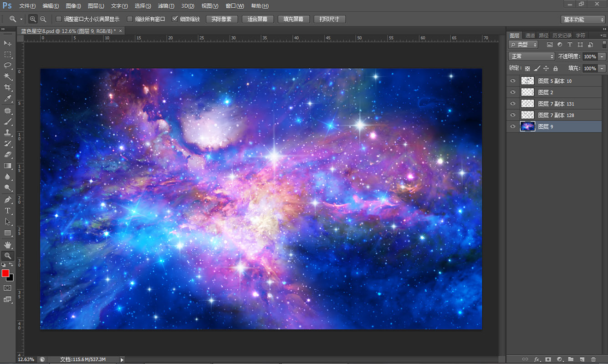Select the Rectangle shape tool

(8, 233)
